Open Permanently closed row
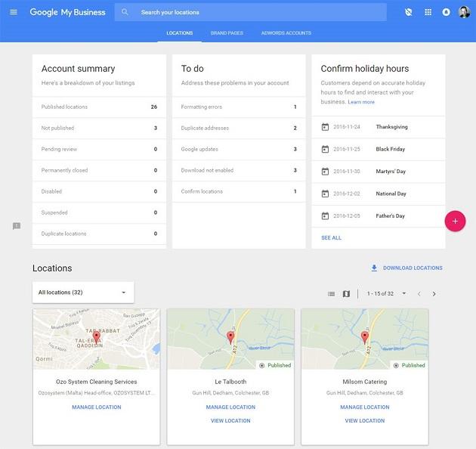This screenshot has width=476, height=449. (x=99, y=170)
